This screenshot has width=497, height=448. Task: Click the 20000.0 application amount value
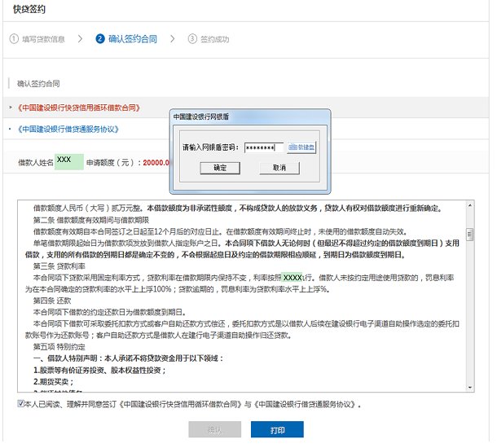156,163
